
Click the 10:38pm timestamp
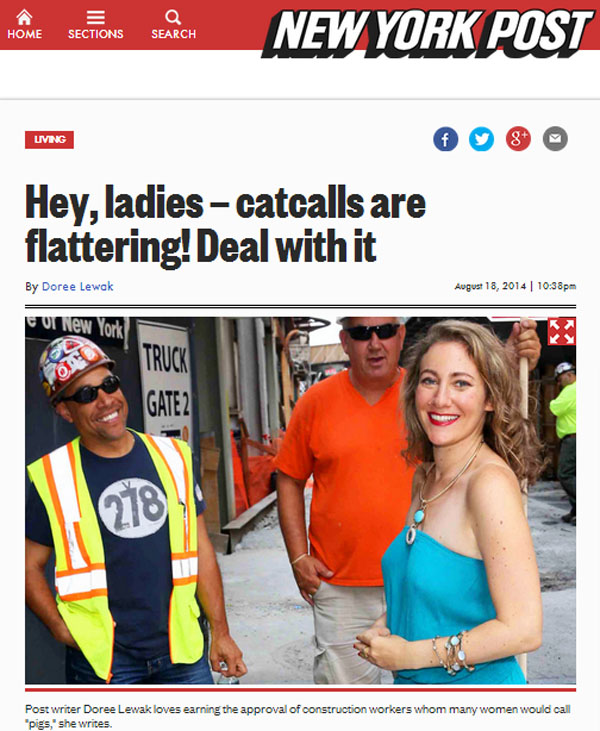557,286
